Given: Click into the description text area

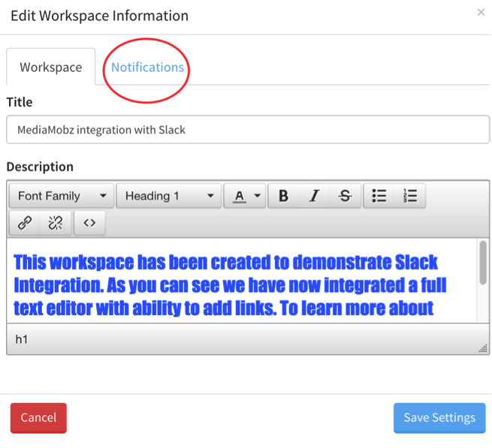Looking at the screenshot, I should coord(242,281).
